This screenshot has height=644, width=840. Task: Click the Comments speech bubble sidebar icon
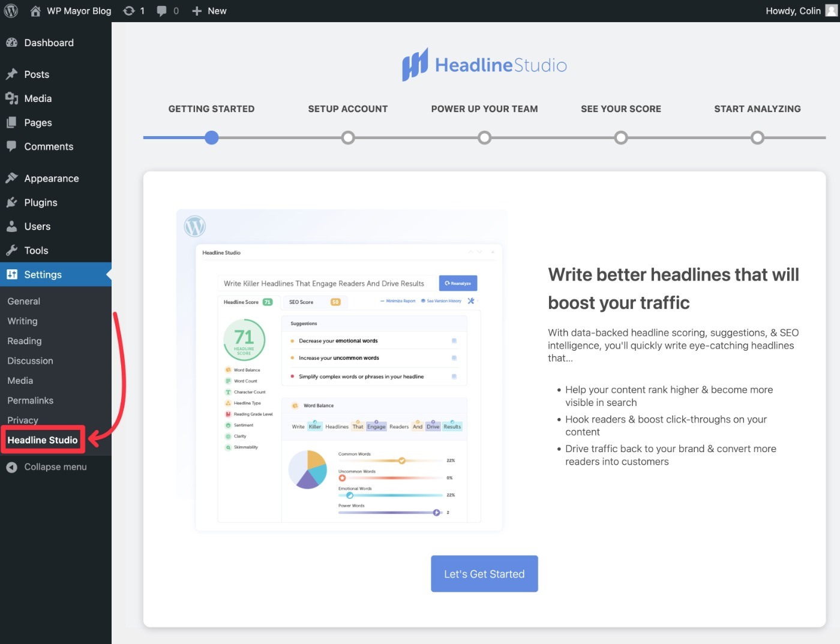pos(11,146)
